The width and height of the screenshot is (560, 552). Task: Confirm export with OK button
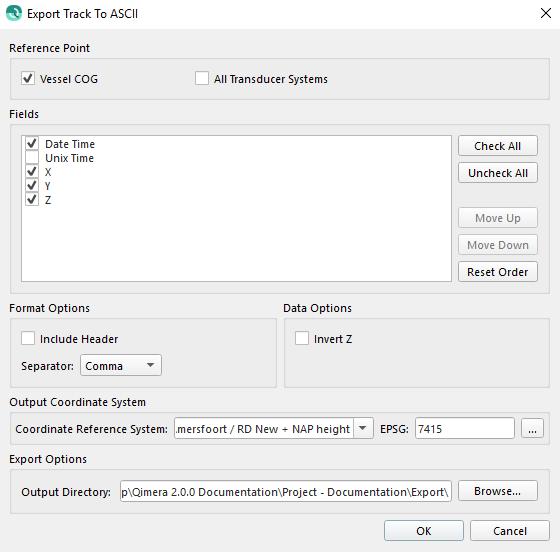[x=424, y=531]
